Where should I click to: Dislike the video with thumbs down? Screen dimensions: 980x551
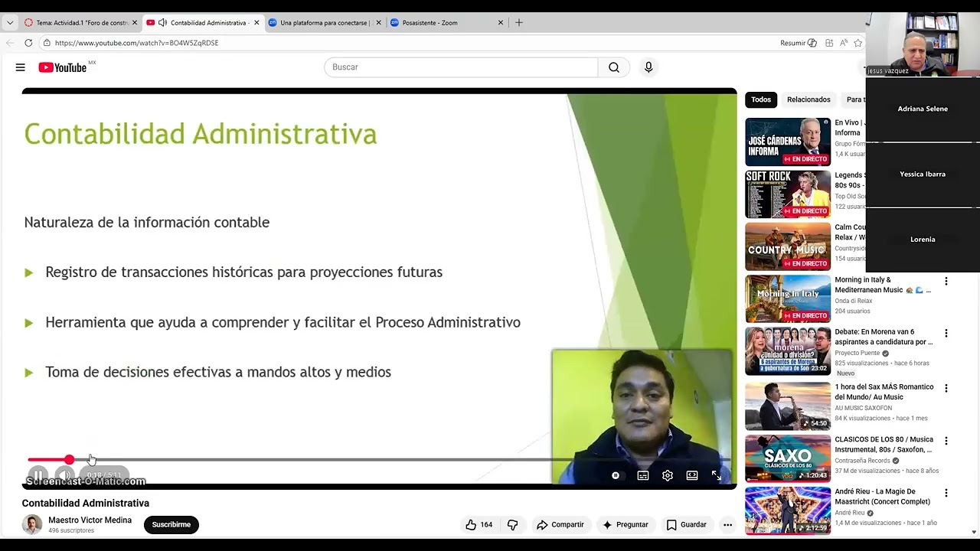pyautogui.click(x=513, y=525)
